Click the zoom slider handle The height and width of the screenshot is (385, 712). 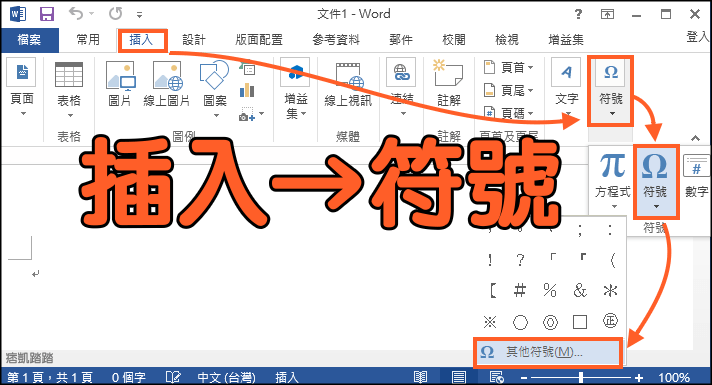click(x=581, y=377)
